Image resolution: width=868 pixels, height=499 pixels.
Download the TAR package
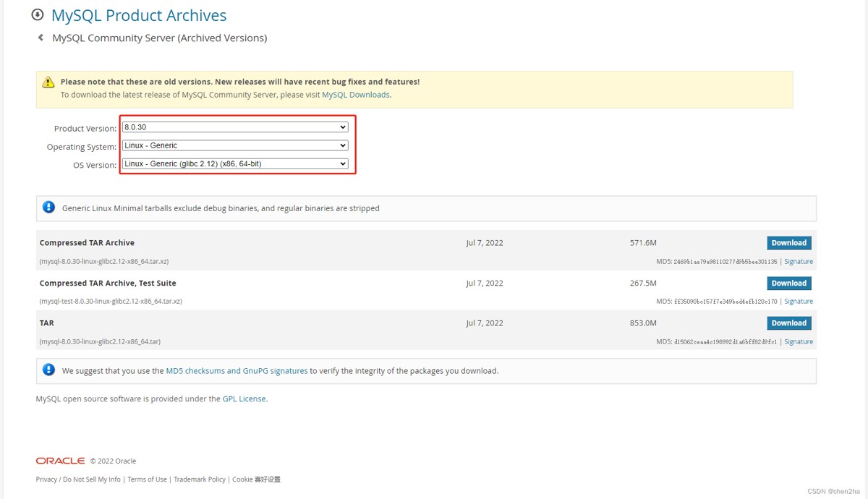pyautogui.click(x=788, y=323)
